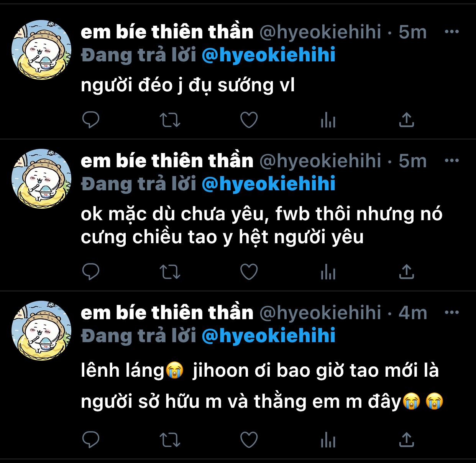Open more options on first tweet

click(x=452, y=32)
